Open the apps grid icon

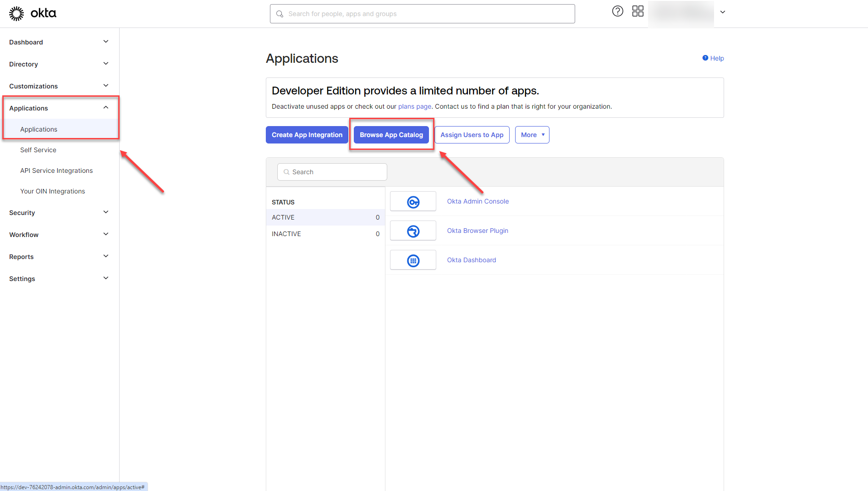pos(638,11)
